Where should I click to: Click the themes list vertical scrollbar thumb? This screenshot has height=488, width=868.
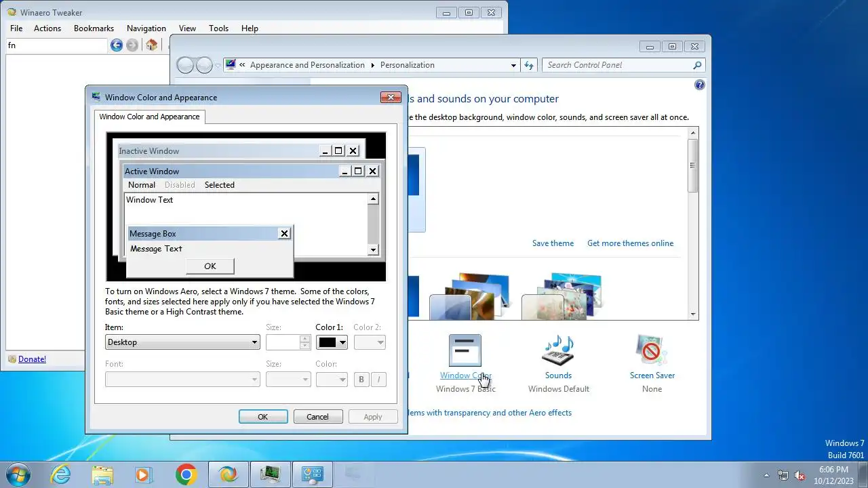pyautogui.click(x=692, y=165)
